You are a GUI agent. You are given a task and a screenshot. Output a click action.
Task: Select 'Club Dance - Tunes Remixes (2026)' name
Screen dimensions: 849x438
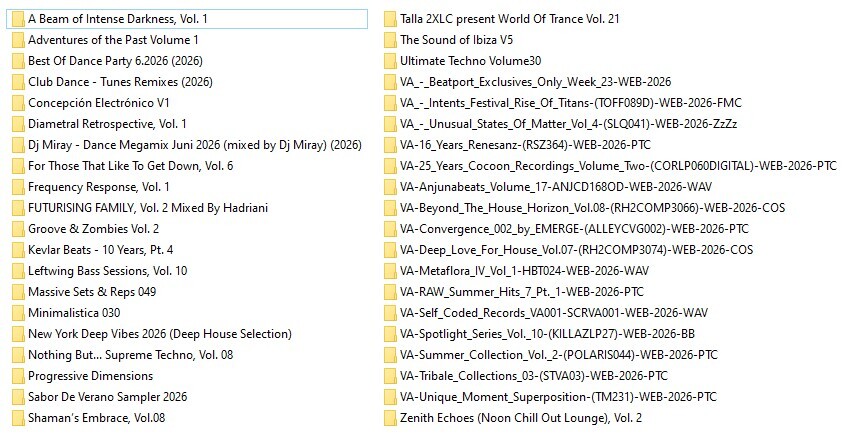pyautogui.click(x=120, y=82)
